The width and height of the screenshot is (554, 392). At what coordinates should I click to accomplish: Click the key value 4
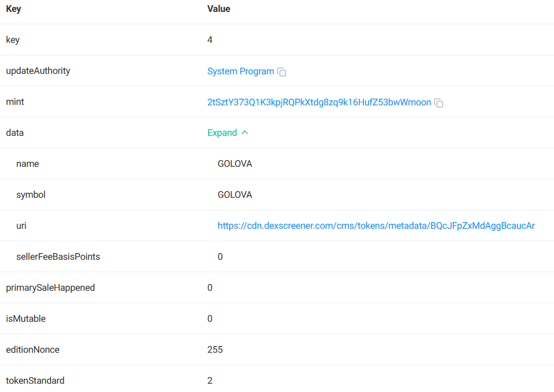[210, 40]
